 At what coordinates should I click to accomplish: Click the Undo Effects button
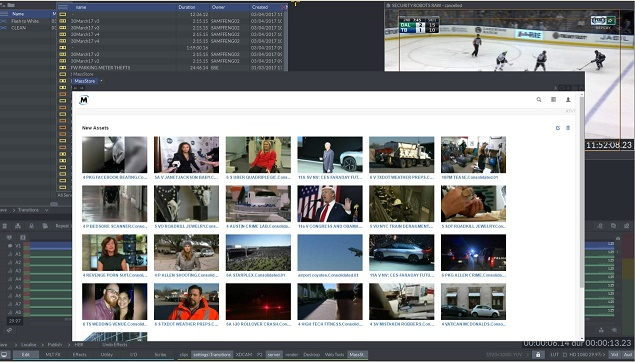click(114, 345)
